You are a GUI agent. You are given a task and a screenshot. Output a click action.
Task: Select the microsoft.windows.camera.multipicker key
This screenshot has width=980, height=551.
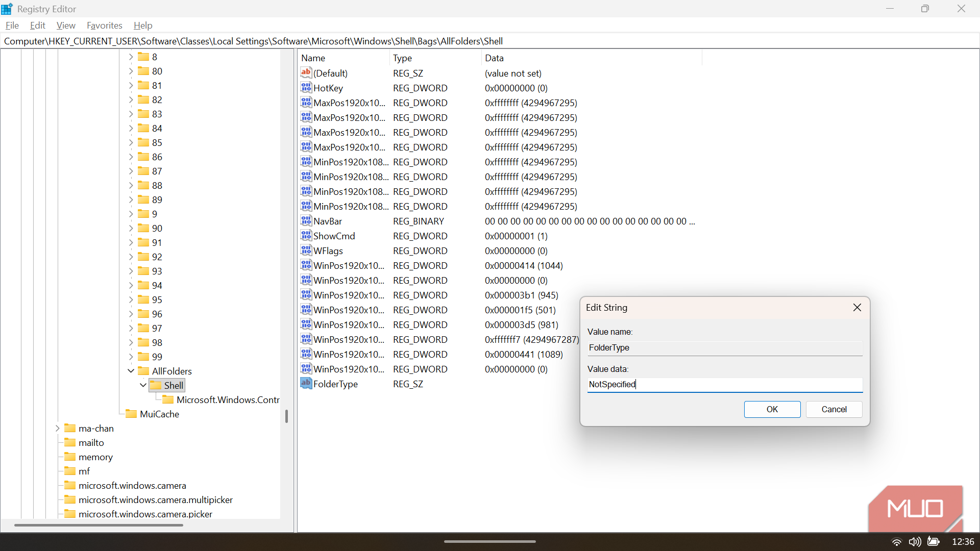[x=156, y=499]
